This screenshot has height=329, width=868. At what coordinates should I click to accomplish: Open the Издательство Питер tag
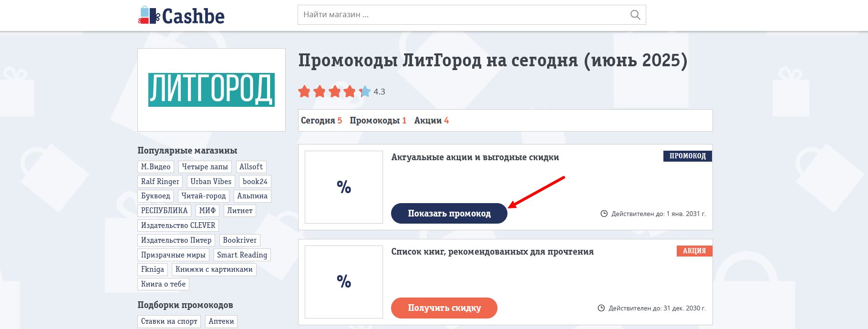[176, 240]
